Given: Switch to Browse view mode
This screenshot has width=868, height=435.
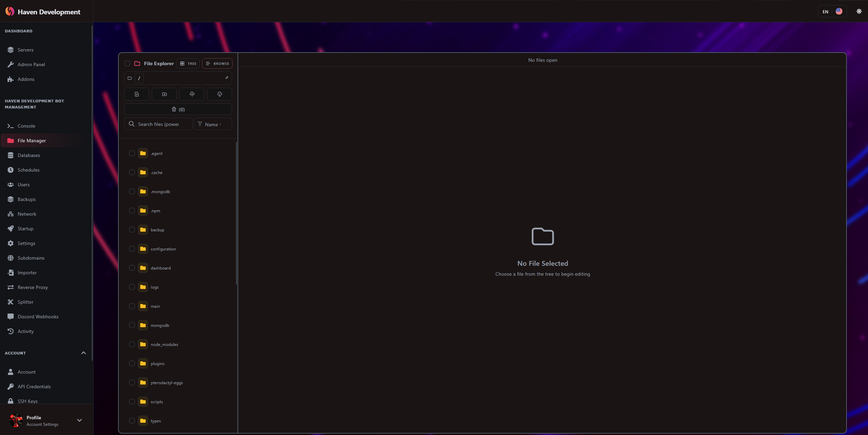Looking at the screenshot, I should pyautogui.click(x=217, y=63).
